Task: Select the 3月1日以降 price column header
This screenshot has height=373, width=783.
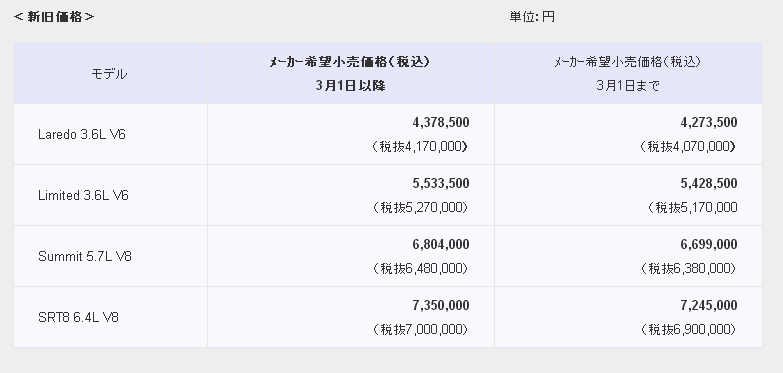Action: pos(351,74)
